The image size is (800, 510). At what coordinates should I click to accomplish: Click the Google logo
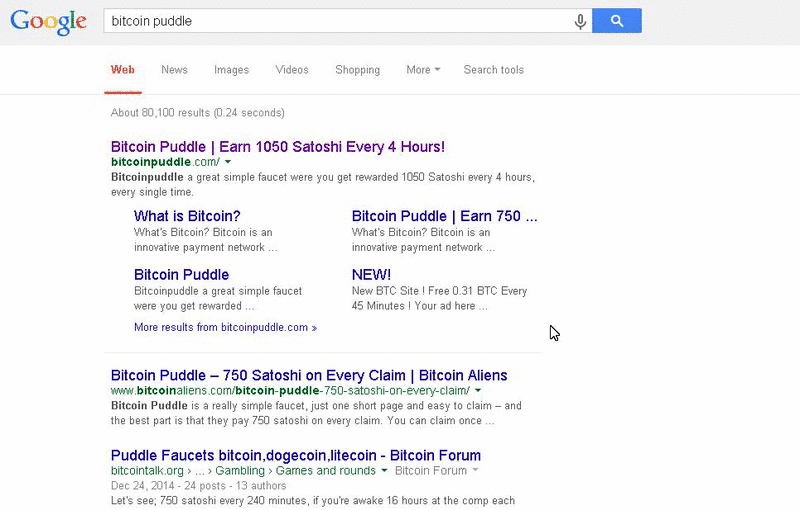point(48,22)
